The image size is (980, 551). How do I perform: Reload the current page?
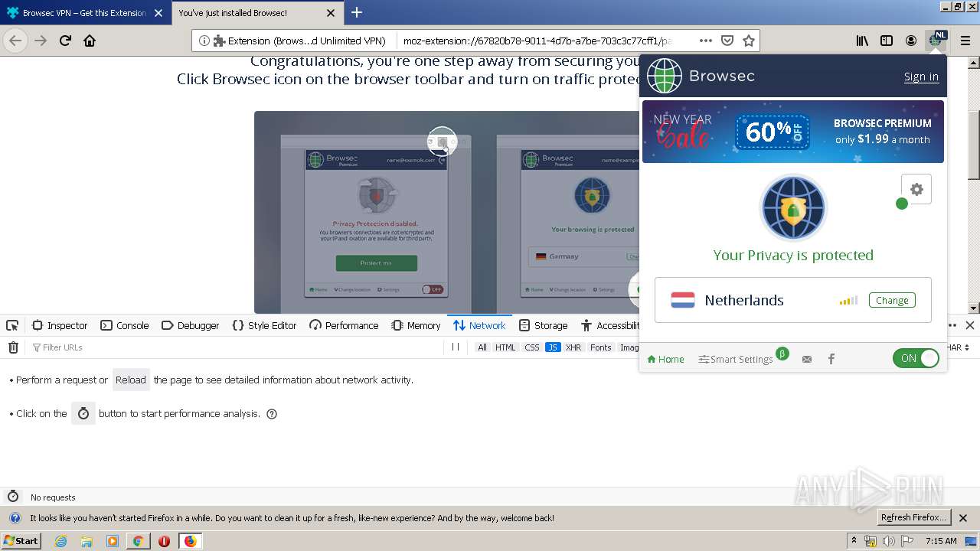point(65,41)
